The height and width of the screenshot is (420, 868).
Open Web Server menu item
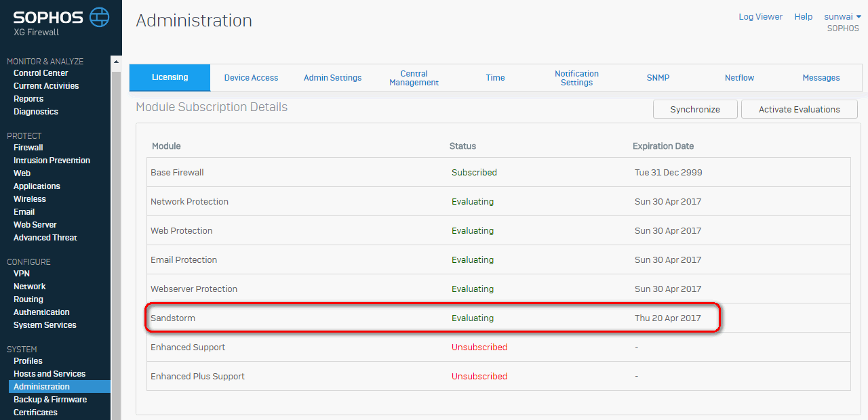[35, 225]
